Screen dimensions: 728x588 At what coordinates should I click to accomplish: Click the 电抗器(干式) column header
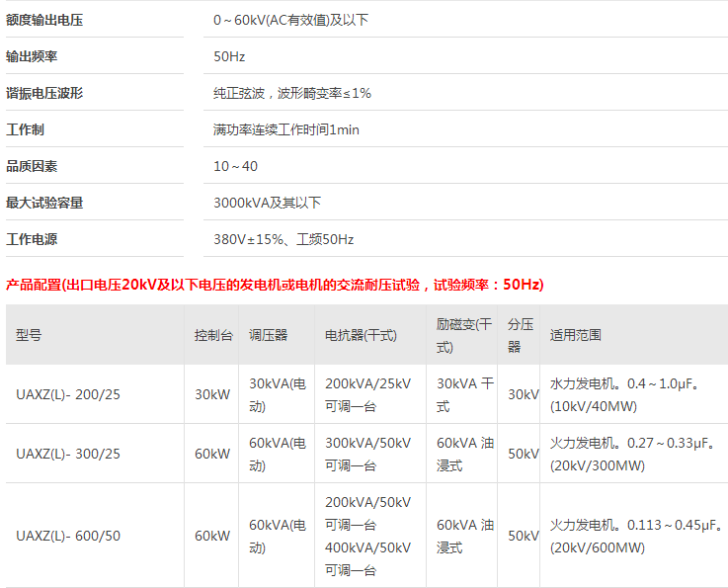pos(361,335)
